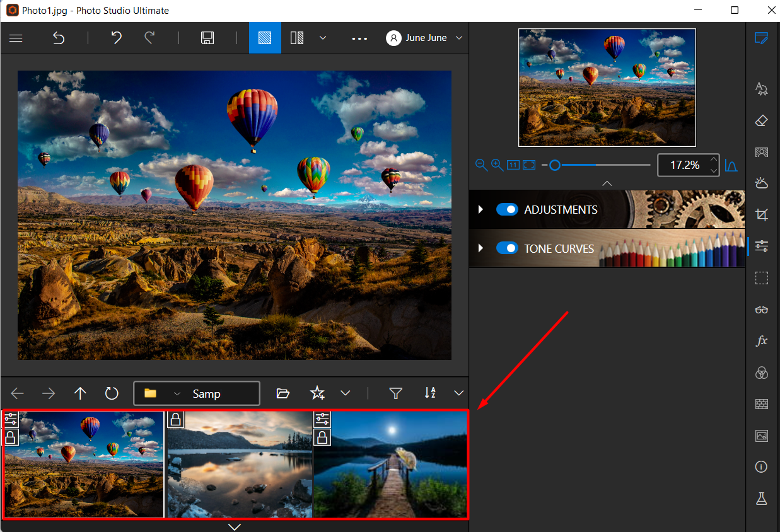The width and height of the screenshot is (780, 532).
Task: Click the navigator preview thumbnail
Action: [x=607, y=88]
